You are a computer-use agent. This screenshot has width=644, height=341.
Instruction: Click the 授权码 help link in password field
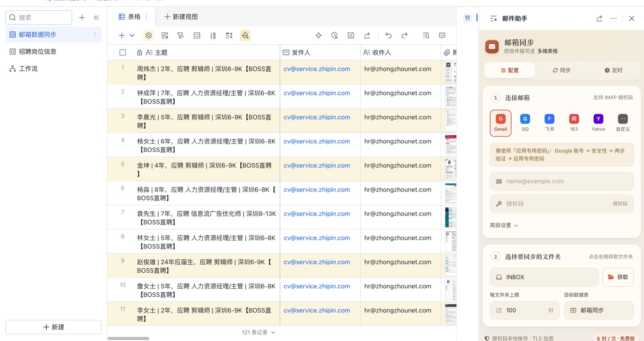620,204
